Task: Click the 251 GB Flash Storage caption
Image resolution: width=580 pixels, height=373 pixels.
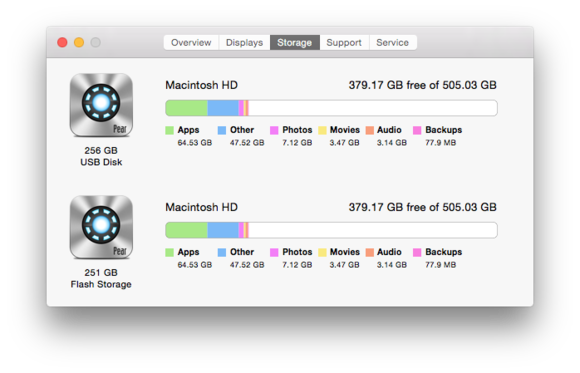Action: tap(101, 278)
